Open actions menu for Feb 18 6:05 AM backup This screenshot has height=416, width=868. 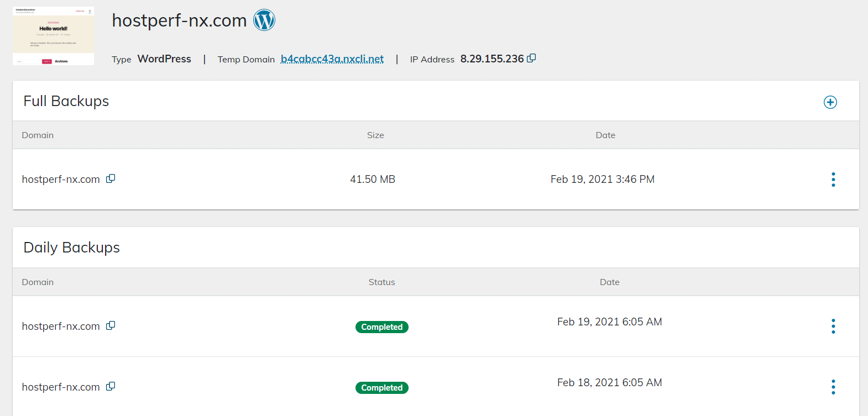coord(833,387)
